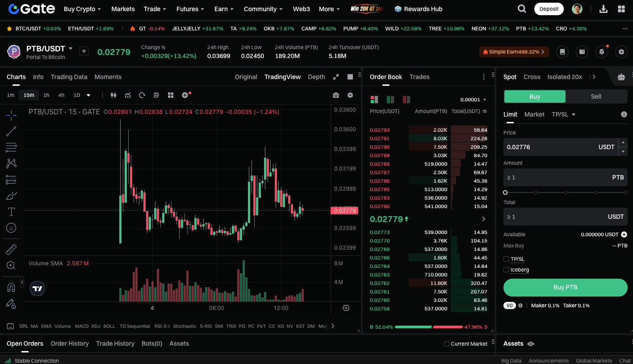Expand the Earn dropdown menu
Screen dimensions: 633x364
(x=224, y=9)
